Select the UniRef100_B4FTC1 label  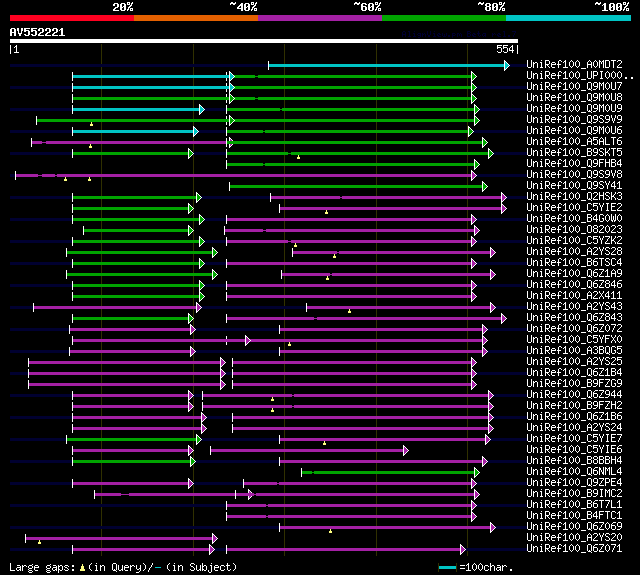click(574, 516)
